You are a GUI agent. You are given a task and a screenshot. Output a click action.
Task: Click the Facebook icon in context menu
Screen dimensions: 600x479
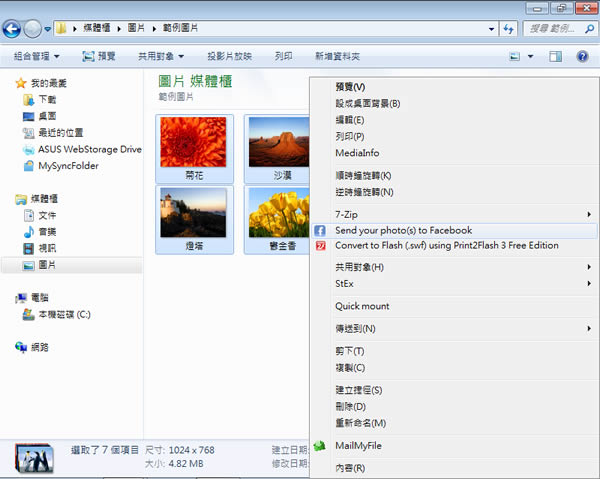tap(320, 231)
